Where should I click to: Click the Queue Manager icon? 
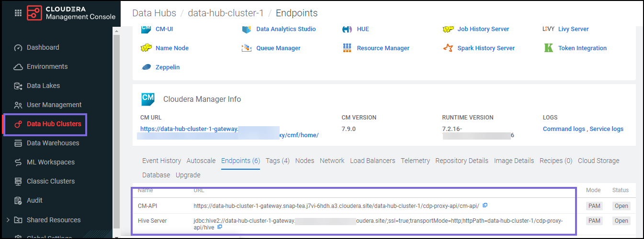(x=247, y=48)
